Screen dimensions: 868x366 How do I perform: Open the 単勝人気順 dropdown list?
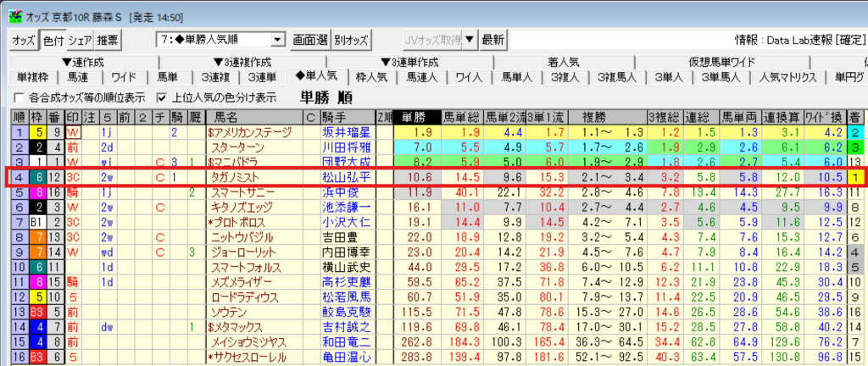tap(278, 40)
